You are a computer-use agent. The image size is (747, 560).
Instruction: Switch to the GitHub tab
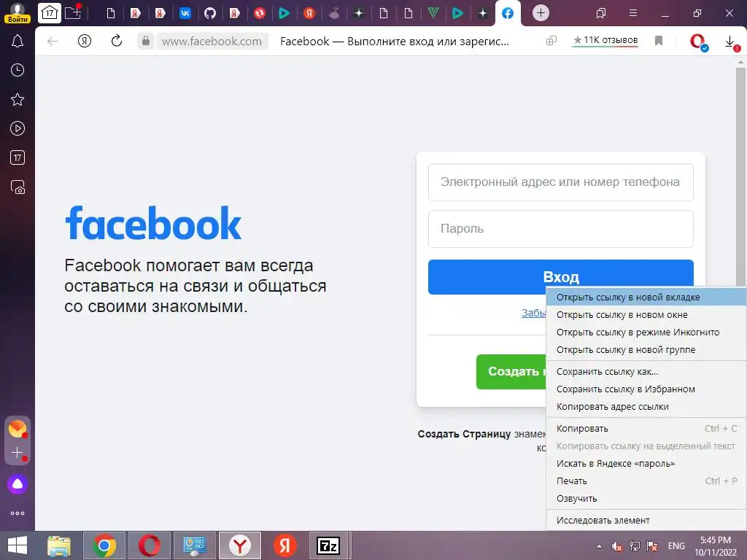point(209,13)
